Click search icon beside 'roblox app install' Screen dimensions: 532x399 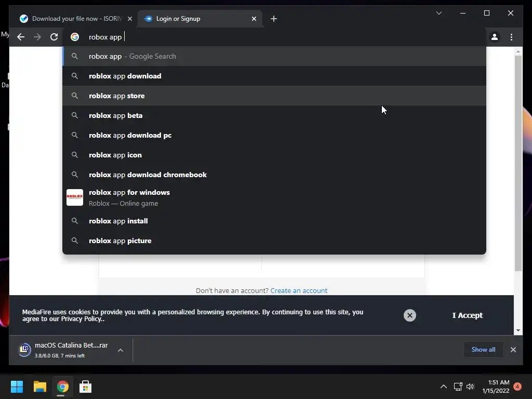coord(75,221)
